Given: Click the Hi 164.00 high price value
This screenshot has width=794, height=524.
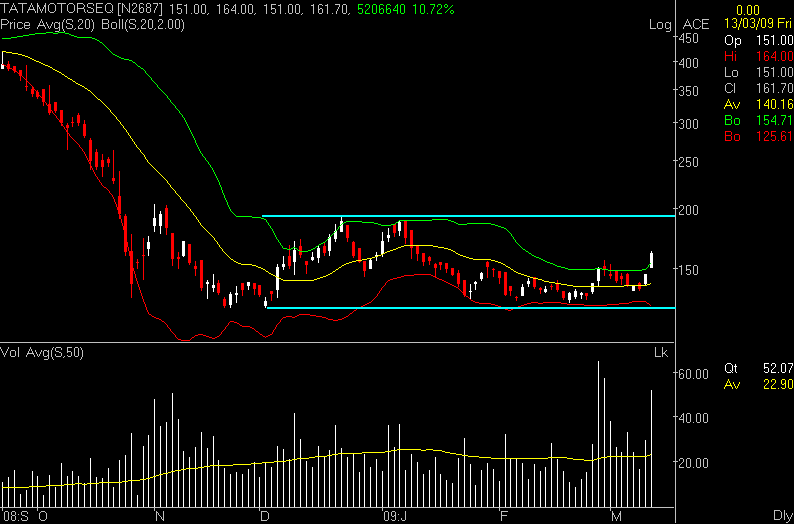Looking at the screenshot, I should tap(759, 57).
